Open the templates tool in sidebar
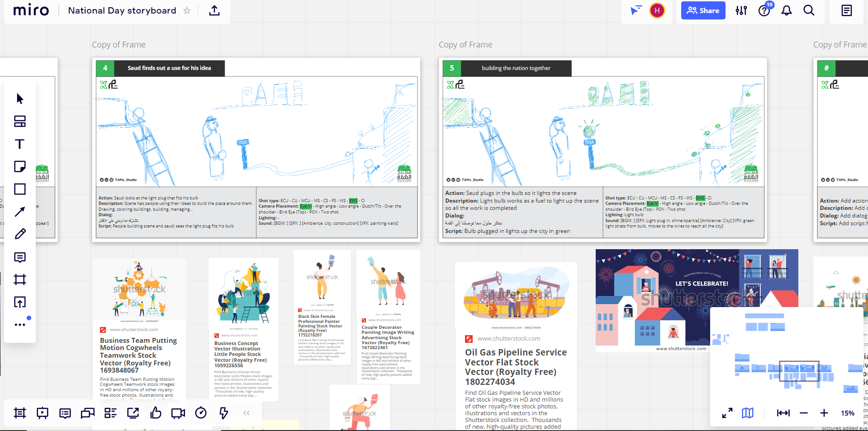The image size is (868, 431). pos(20,121)
